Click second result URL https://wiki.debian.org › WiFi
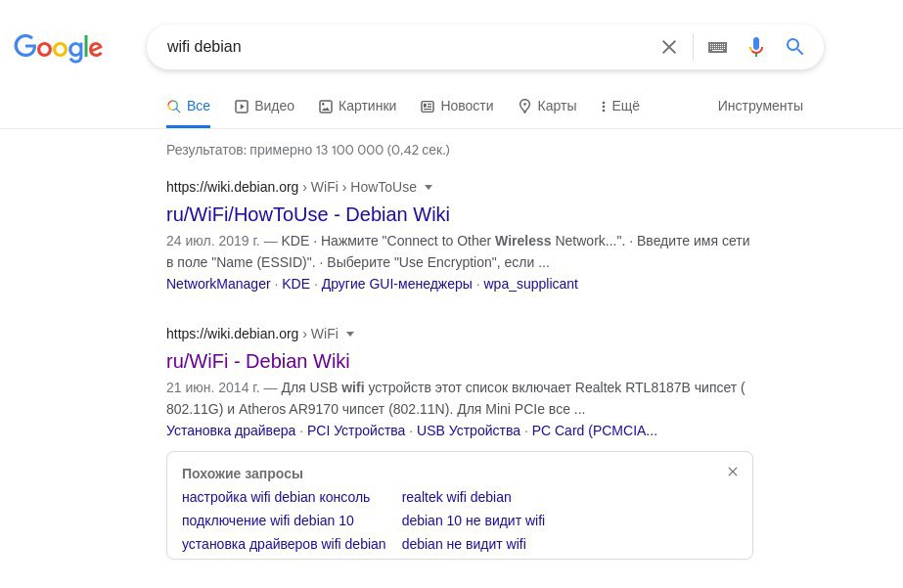 (251, 334)
